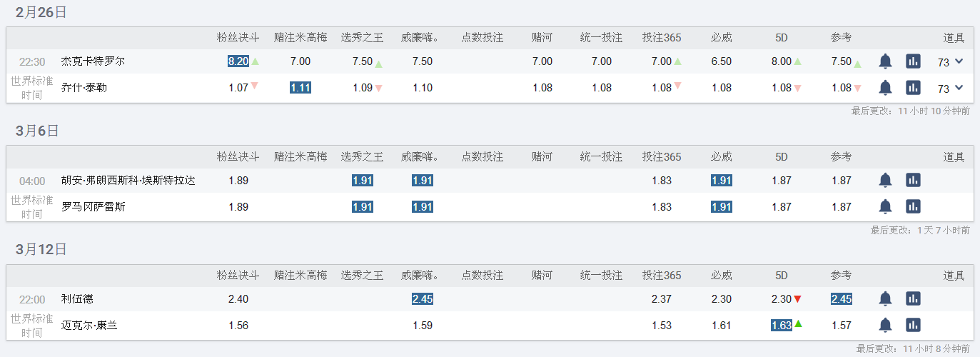Click 投注365 column header in March 6 table

[661, 156]
